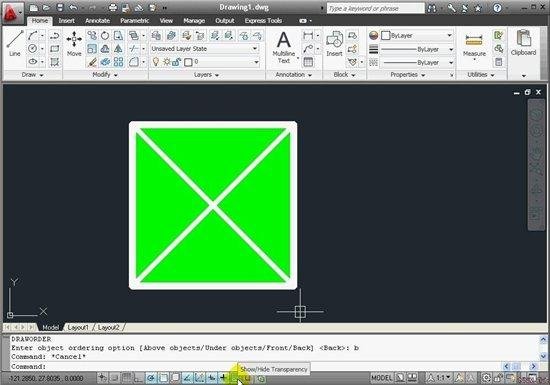Toggle the MODEL space button in status bar
The height and width of the screenshot is (385, 550).
click(382, 378)
